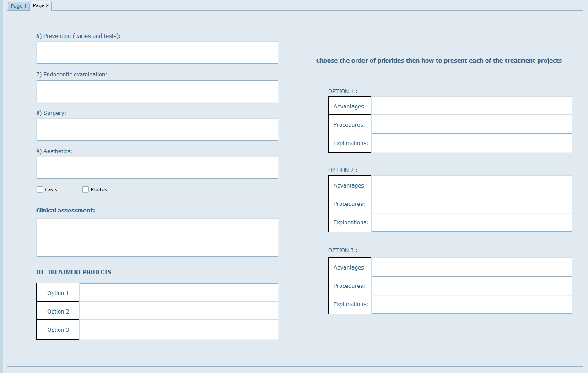Viewport: 588px width, 373px height.
Task: Select the Aesthetics input box
Action: click(157, 168)
